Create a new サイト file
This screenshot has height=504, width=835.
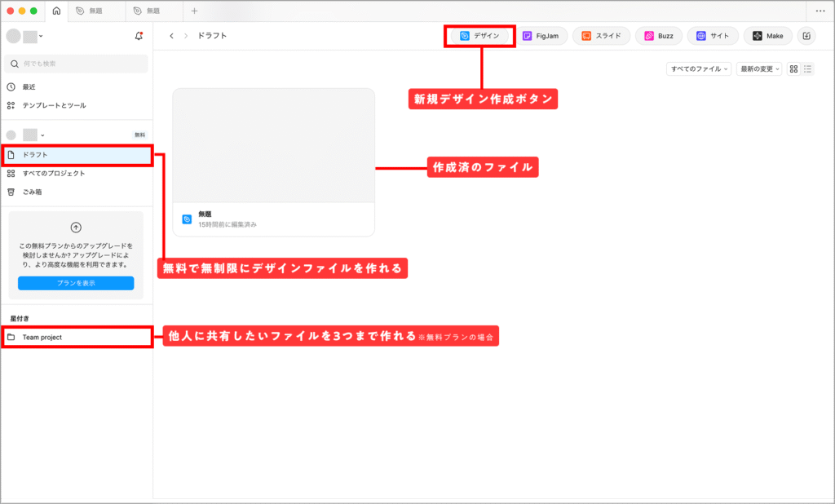713,36
